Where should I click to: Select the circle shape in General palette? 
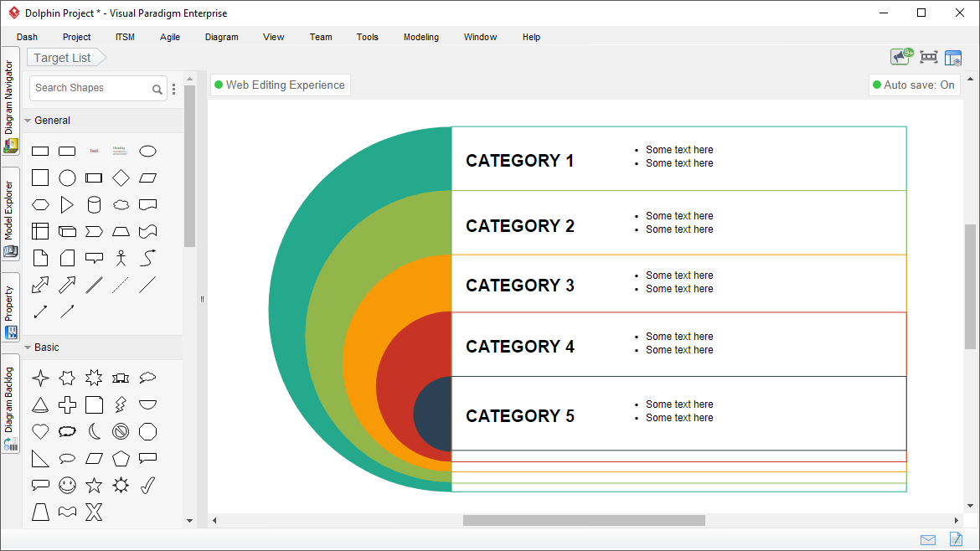click(x=67, y=178)
